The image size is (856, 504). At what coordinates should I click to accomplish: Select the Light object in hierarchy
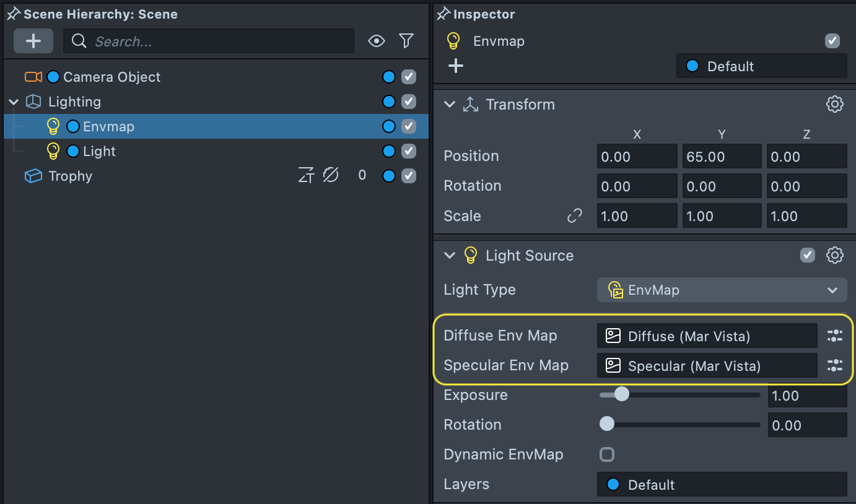(x=99, y=151)
